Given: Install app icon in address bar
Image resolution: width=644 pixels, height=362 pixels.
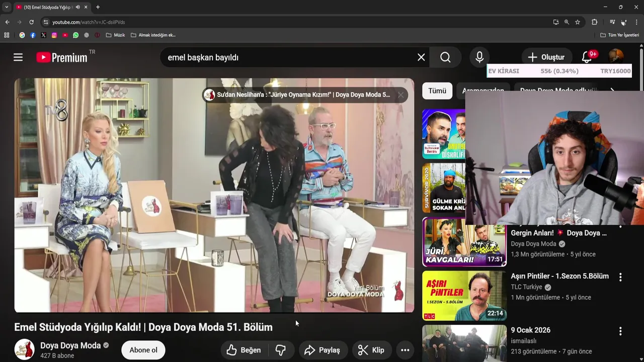Looking at the screenshot, I should coord(555,22).
